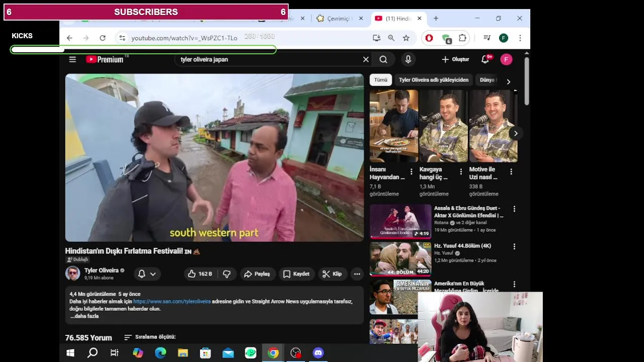Open Microsoft Edge from taskbar
The height and width of the screenshot is (362, 644).
pyautogui.click(x=160, y=353)
